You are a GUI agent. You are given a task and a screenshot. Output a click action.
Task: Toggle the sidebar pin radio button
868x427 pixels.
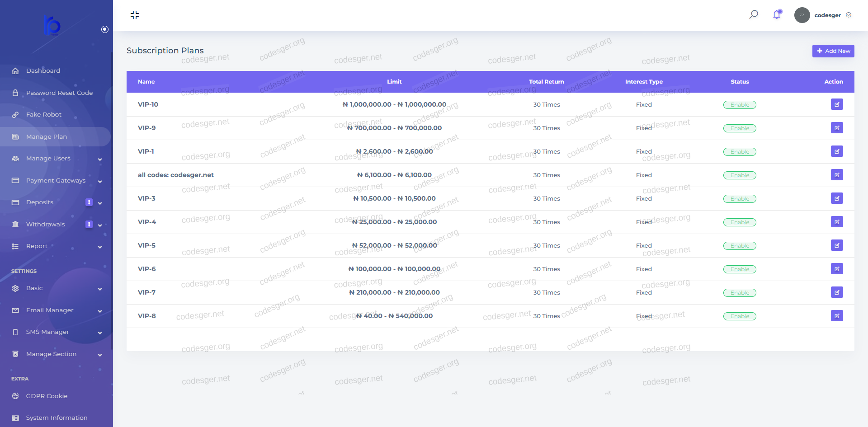(x=105, y=29)
